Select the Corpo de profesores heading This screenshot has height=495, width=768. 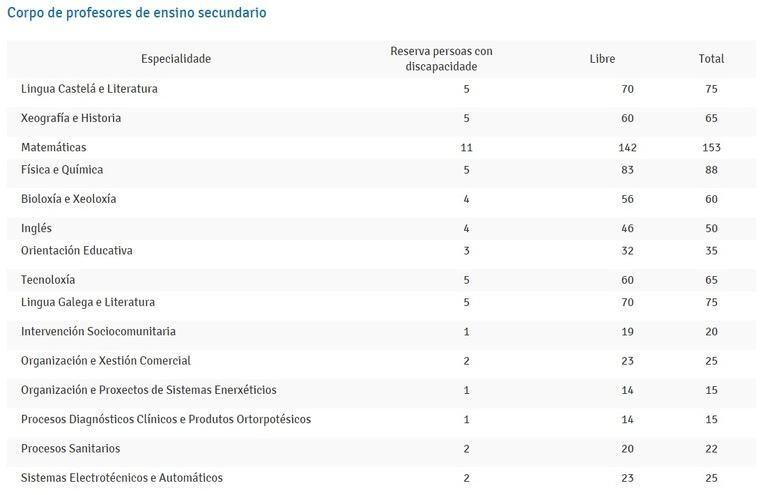[137, 13]
